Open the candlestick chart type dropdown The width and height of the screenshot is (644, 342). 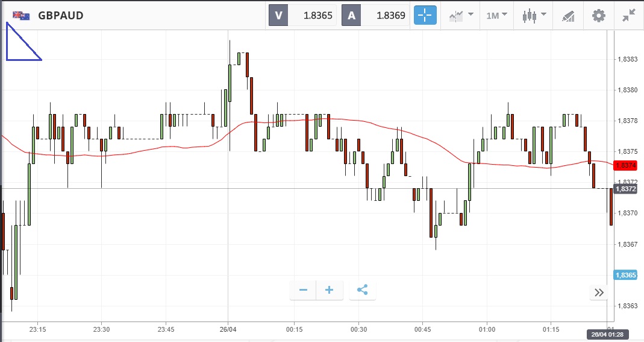(534, 16)
